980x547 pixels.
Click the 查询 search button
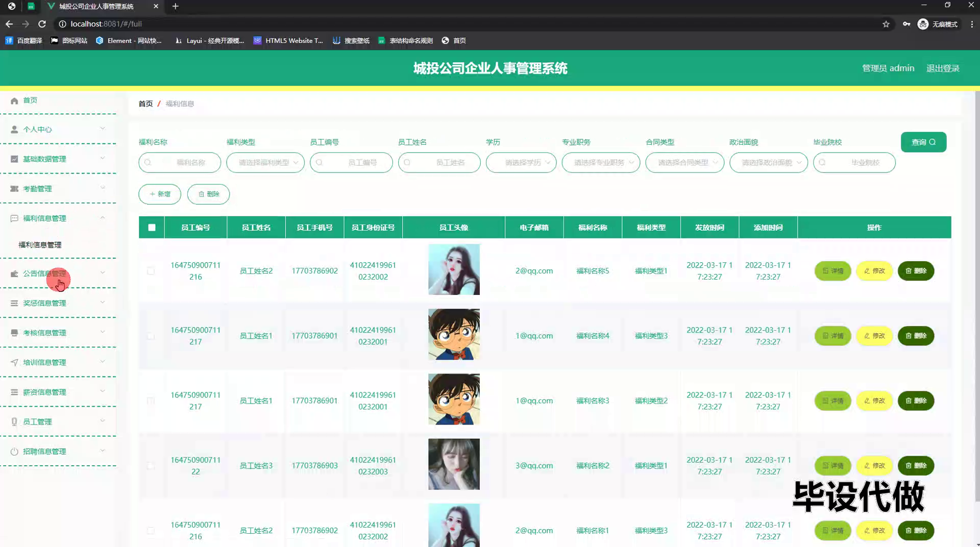coord(923,142)
